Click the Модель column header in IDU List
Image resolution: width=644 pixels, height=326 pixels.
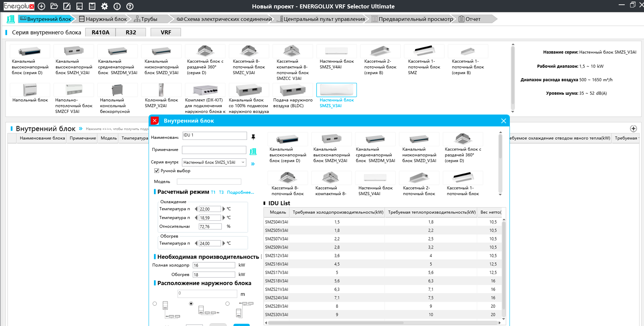tap(278, 212)
